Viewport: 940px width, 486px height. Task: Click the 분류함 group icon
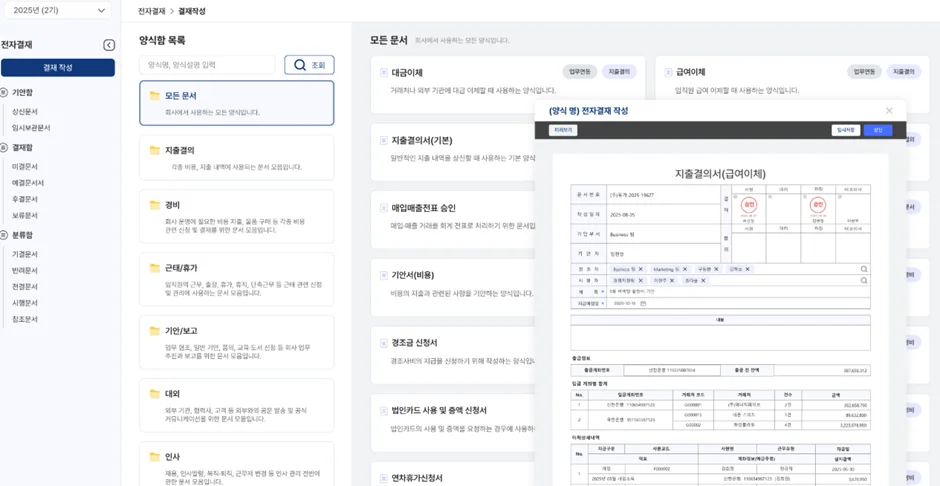[x=4, y=235]
